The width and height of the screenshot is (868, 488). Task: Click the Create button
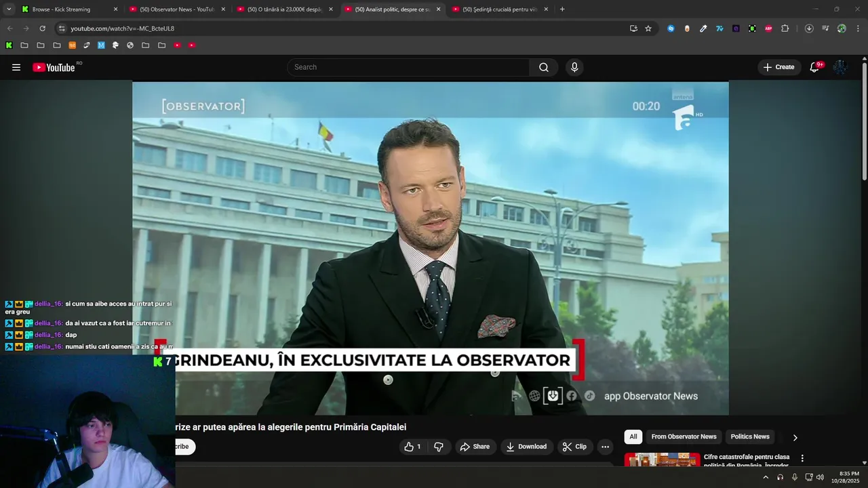point(778,67)
